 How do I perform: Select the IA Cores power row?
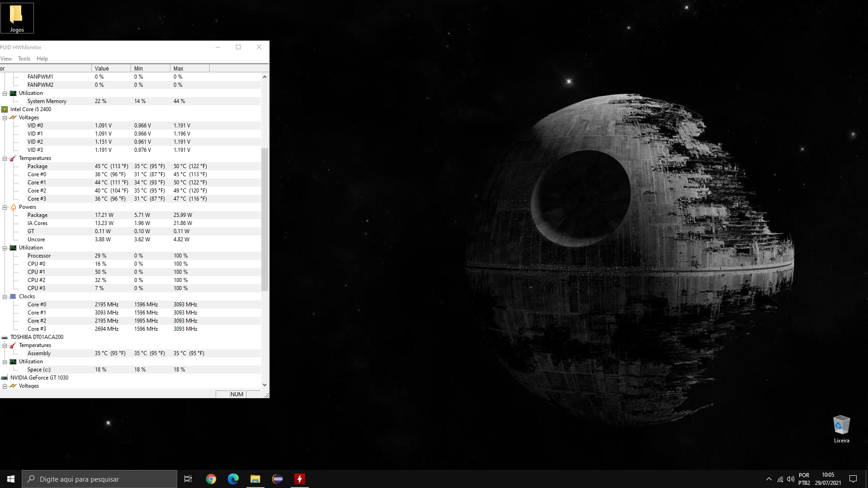(130, 223)
